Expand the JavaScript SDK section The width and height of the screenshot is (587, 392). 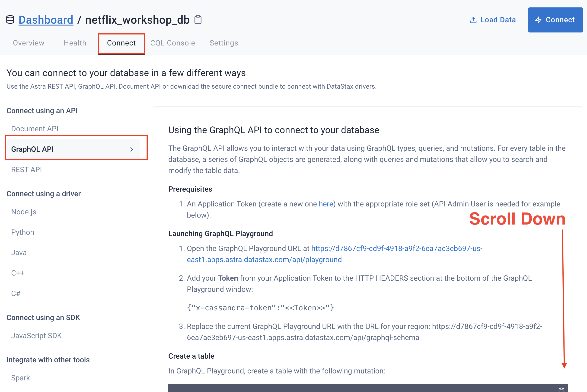click(36, 336)
